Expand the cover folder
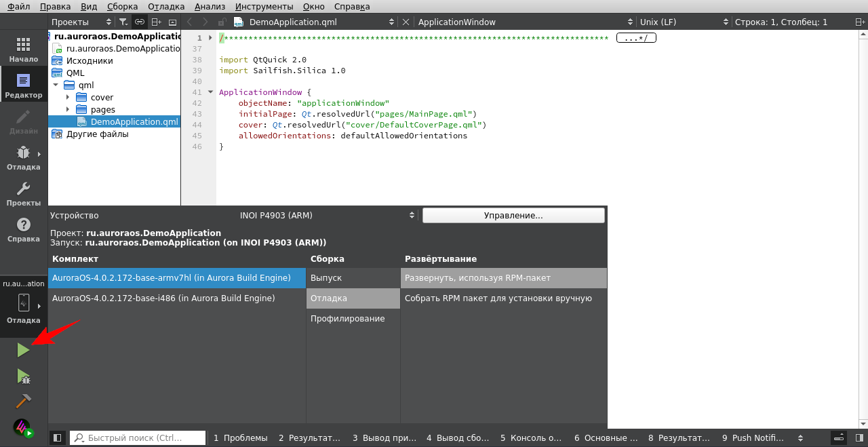The width and height of the screenshot is (868, 447). tap(68, 97)
